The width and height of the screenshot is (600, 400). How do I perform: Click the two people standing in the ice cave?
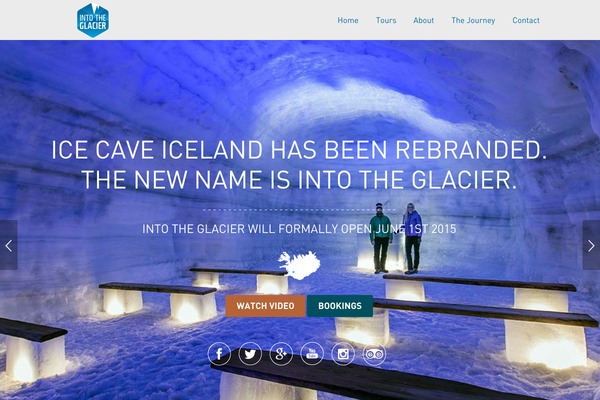(x=396, y=238)
